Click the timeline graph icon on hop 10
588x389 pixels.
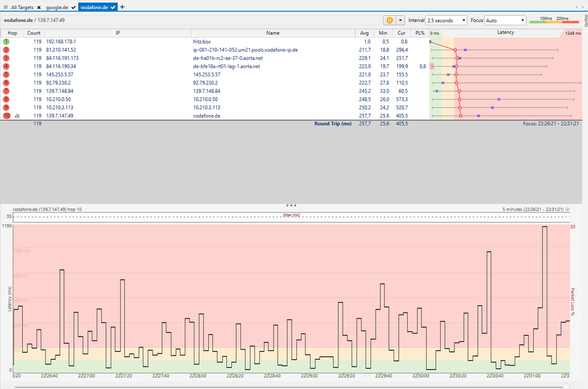click(17, 116)
